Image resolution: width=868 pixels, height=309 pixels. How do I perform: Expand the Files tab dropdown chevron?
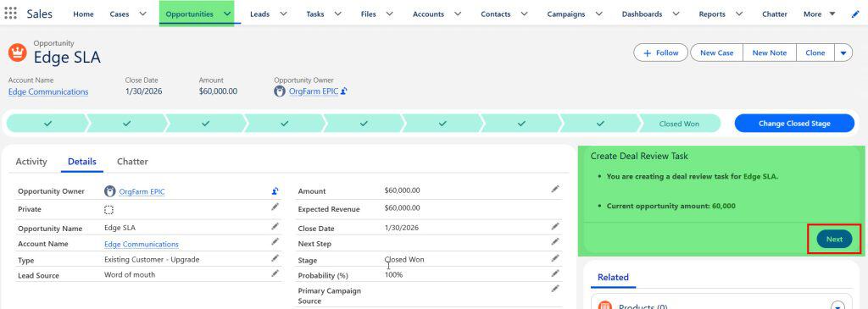(x=390, y=14)
